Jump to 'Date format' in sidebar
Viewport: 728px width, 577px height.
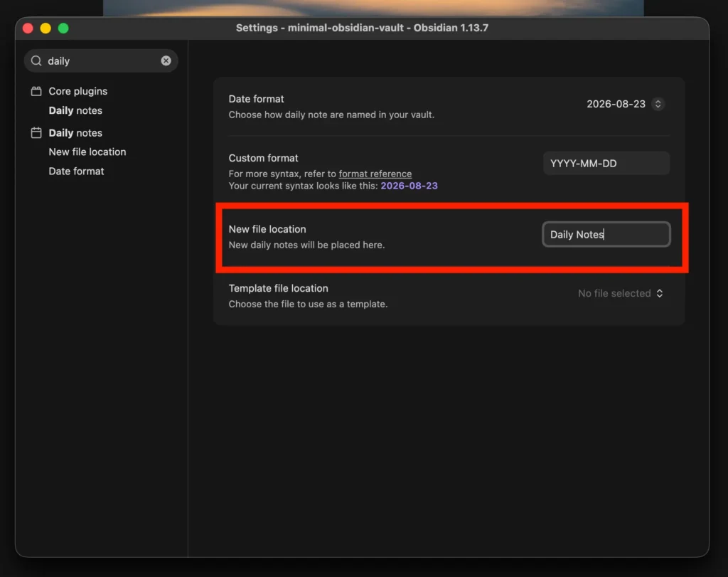[76, 171]
